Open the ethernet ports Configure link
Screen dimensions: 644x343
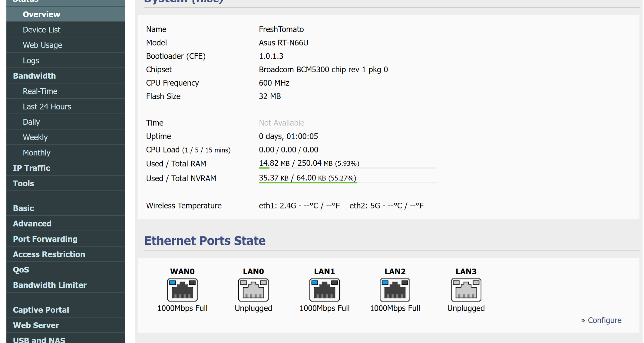(604, 320)
